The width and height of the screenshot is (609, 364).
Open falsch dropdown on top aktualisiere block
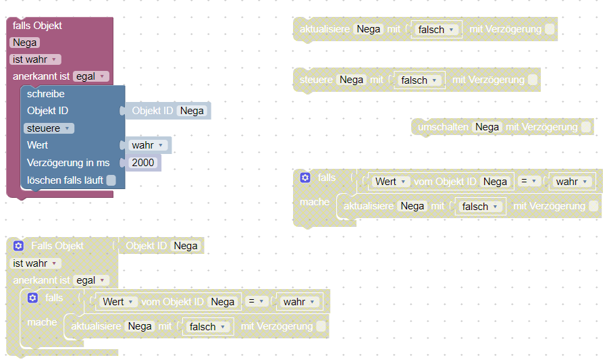pos(435,30)
